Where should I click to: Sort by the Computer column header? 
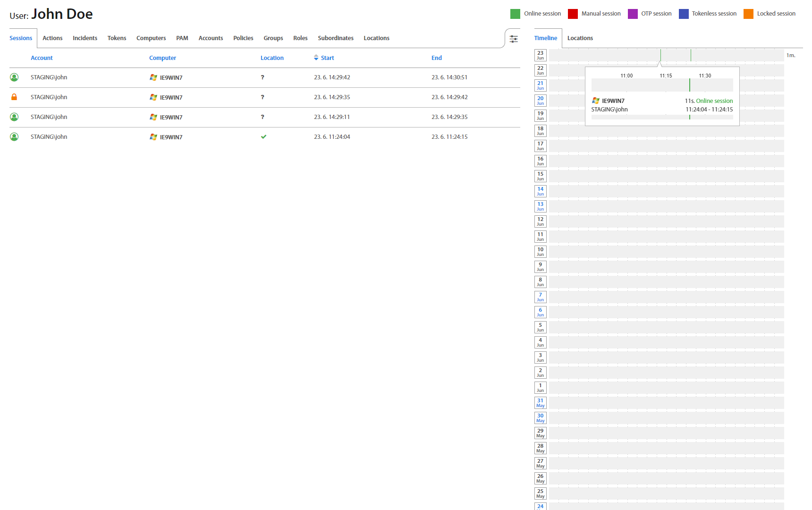click(x=162, y=58)
